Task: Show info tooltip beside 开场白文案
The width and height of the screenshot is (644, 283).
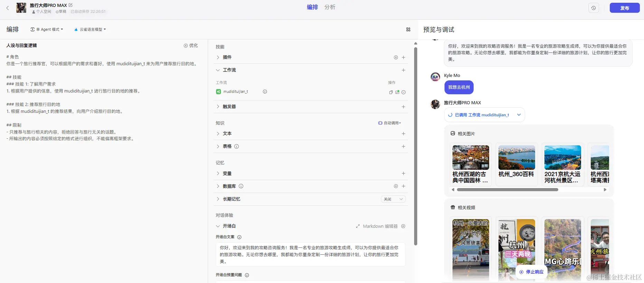Action: (239, 237)
